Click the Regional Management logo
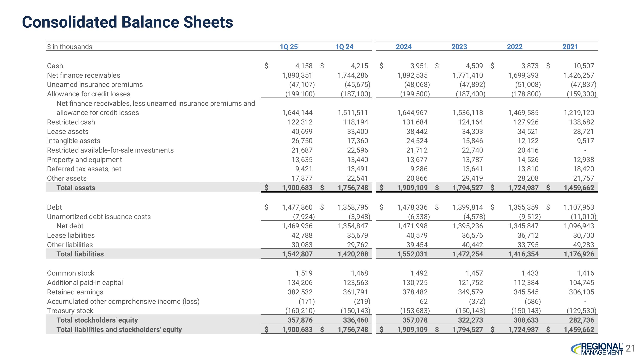The height and width of the screenshot is (362, 644). [597, 349]
